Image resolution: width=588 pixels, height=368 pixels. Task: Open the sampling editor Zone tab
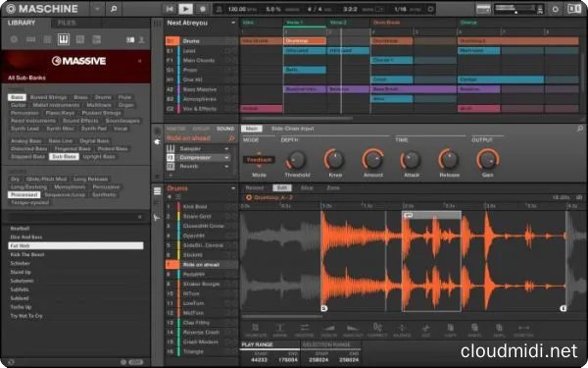pyautogui.click(x=333, y=187)
